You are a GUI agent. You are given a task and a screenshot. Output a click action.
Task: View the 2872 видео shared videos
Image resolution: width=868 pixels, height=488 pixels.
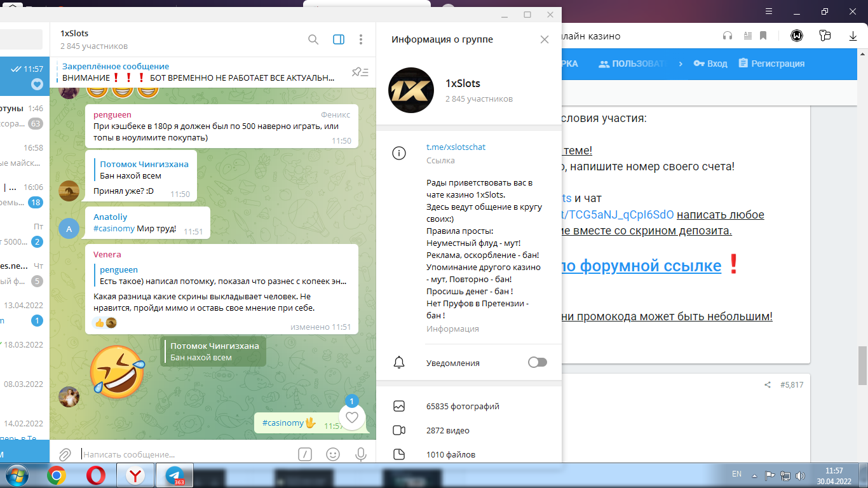tap(448, 430)
